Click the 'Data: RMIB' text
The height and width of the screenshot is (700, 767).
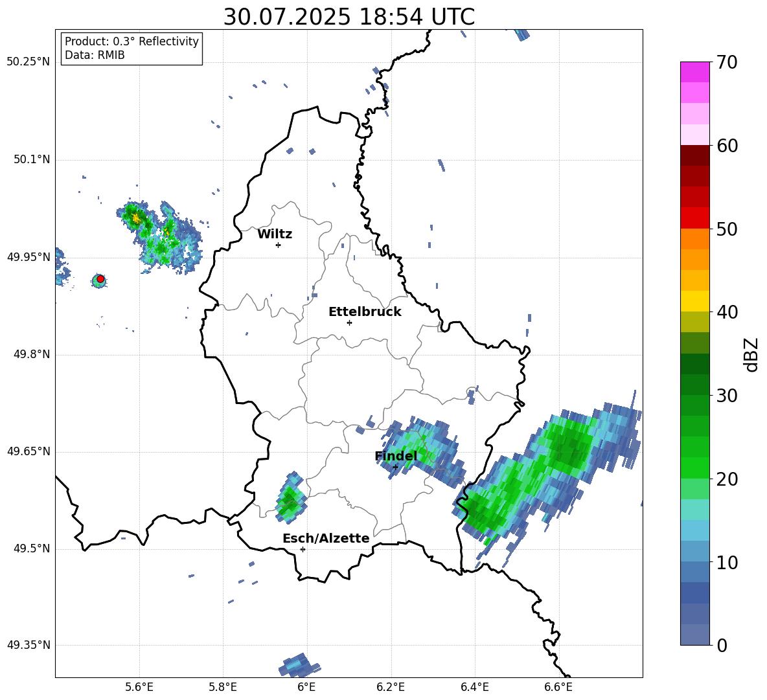click(x=95, y=55)
